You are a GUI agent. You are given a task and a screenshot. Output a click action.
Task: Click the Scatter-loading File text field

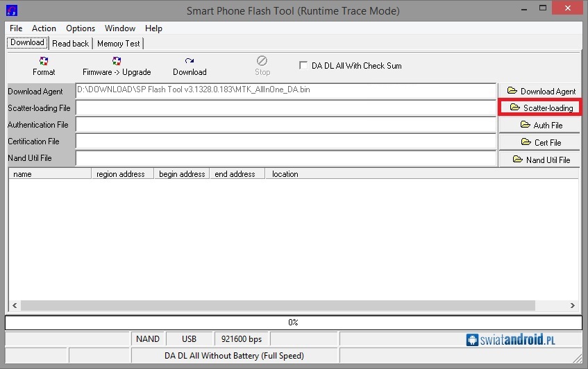click(285, 108)
